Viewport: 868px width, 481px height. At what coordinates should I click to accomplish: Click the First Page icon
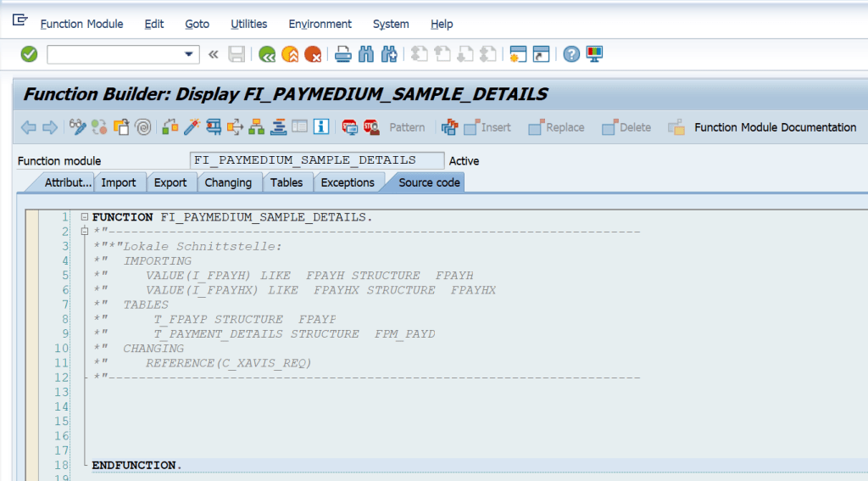tap(419, 54)
